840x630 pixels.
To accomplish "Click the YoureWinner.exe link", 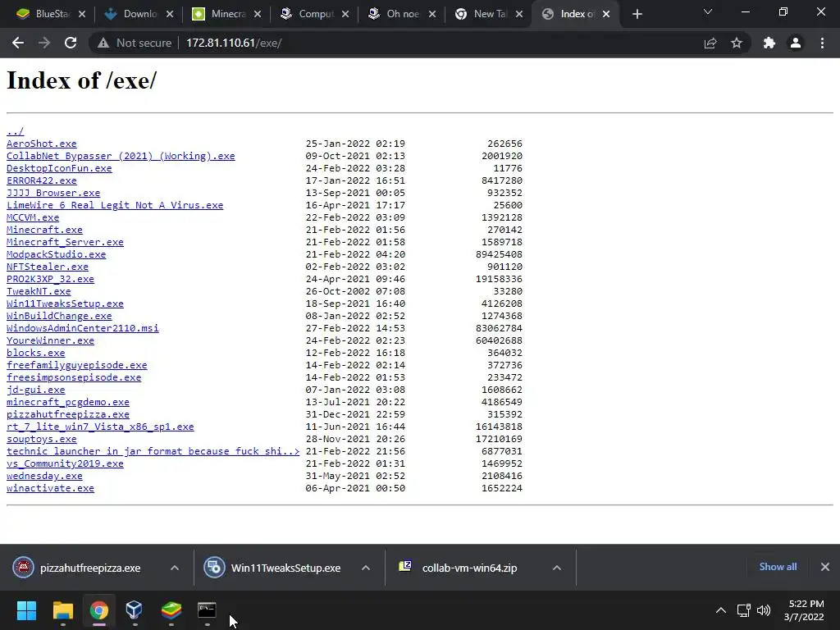I will [50, 340].
